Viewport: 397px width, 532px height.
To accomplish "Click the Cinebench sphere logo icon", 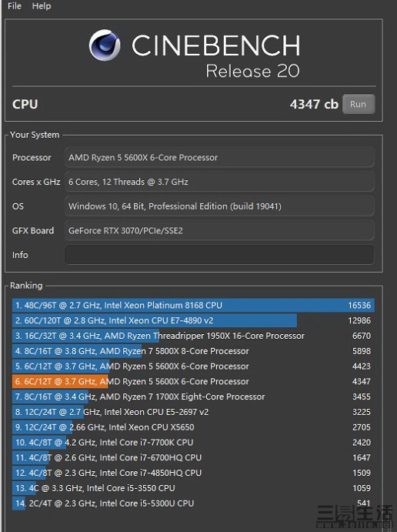I will pyautogui.click(x=105, y=45).
